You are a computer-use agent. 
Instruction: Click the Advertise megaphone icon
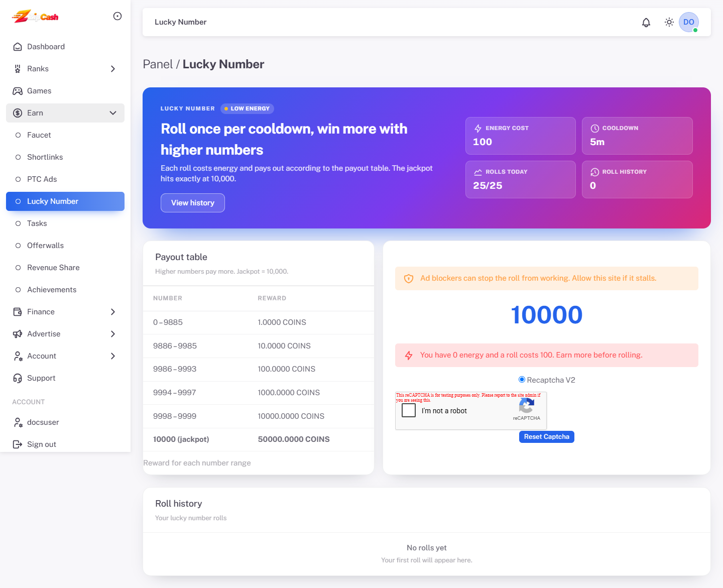pyautogui.click(x=18, y=334)
